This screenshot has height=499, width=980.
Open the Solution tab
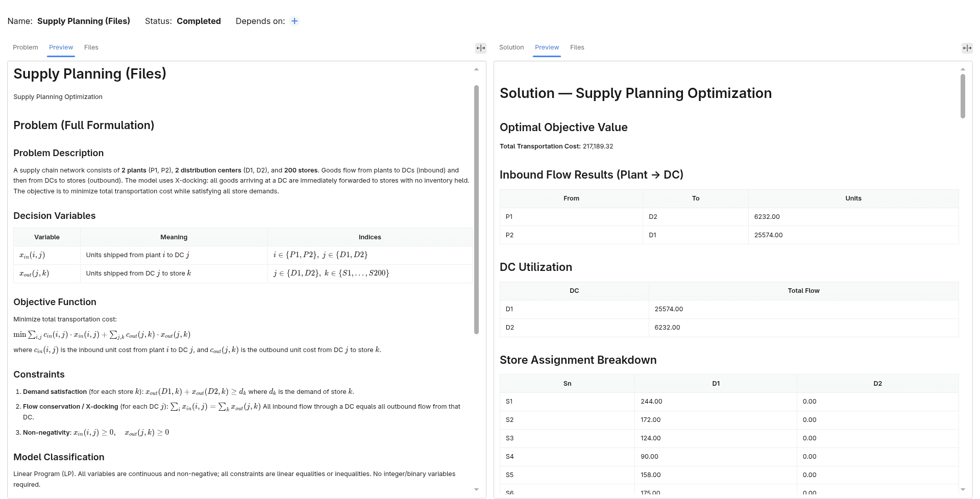[511, 47]
